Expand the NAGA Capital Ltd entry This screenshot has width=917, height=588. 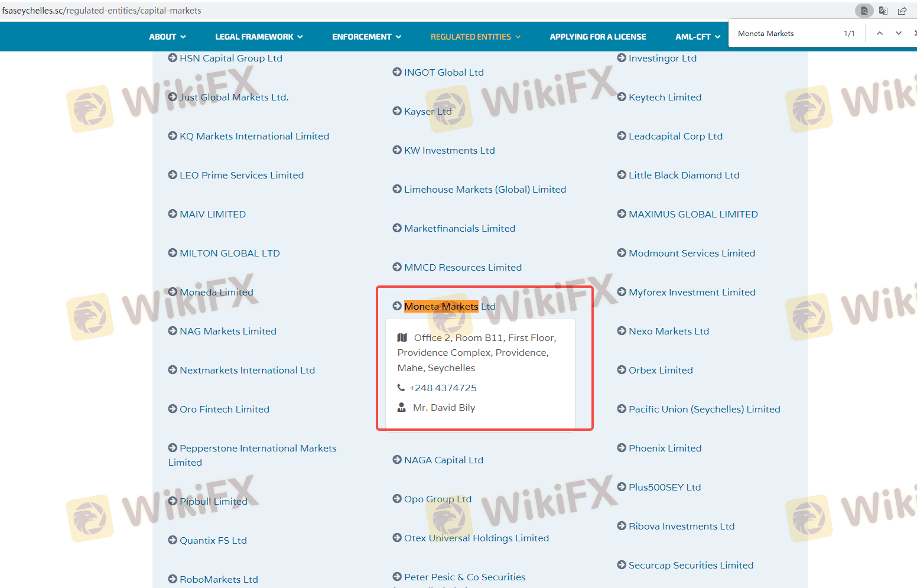pos(443,460)
